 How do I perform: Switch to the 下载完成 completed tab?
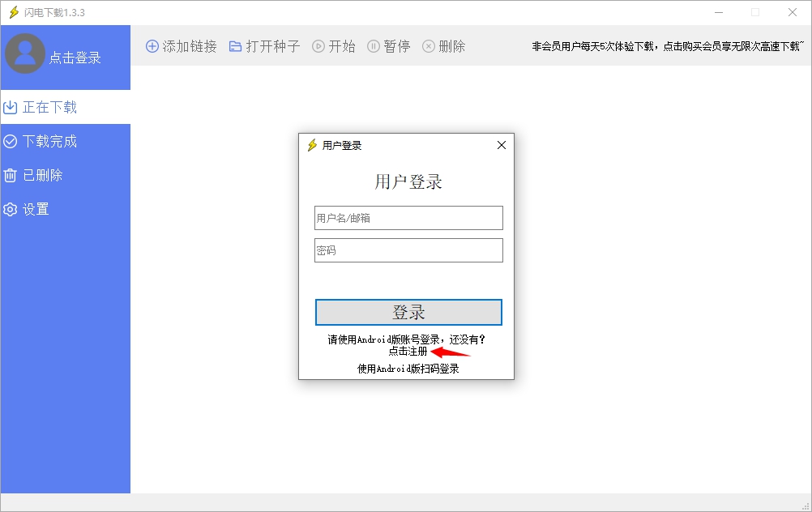click(46, 141)
